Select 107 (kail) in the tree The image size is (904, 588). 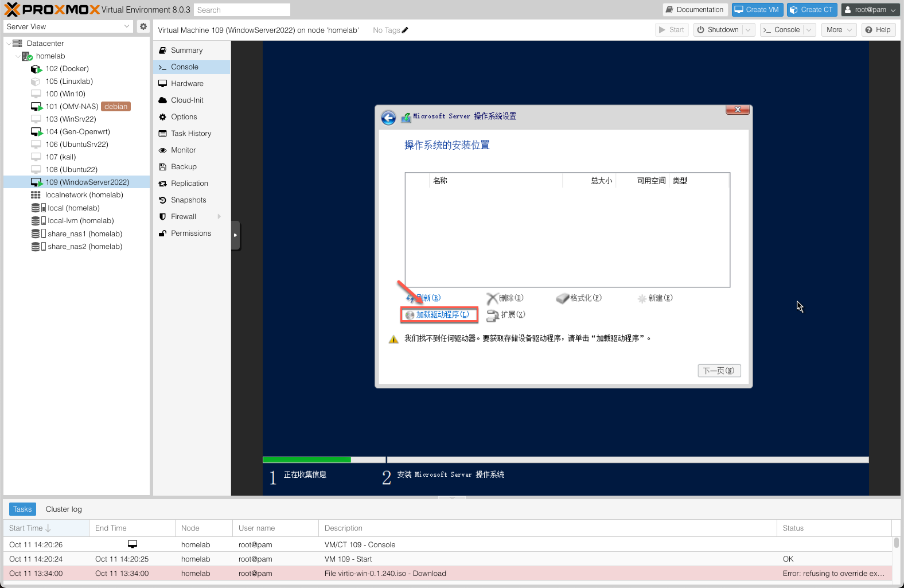[76, 157]
